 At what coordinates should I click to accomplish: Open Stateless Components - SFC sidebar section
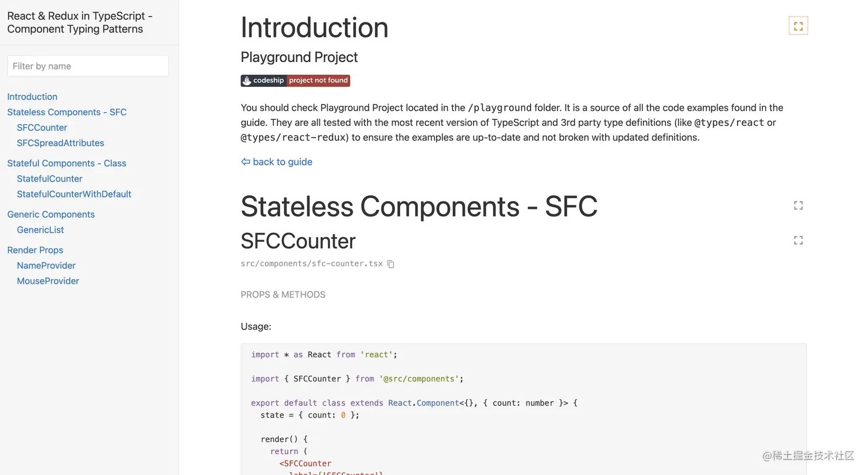click(67, 112)
